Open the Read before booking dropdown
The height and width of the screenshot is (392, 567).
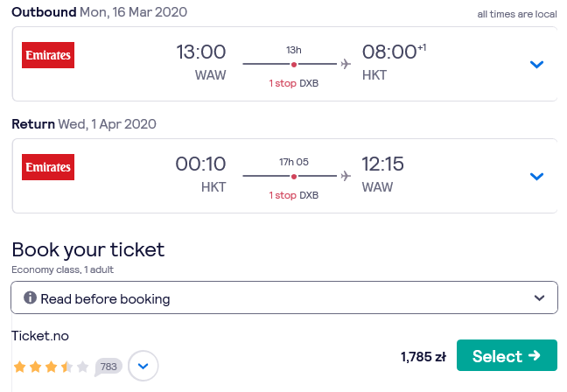pyautogui.click(x=284, y=297)
